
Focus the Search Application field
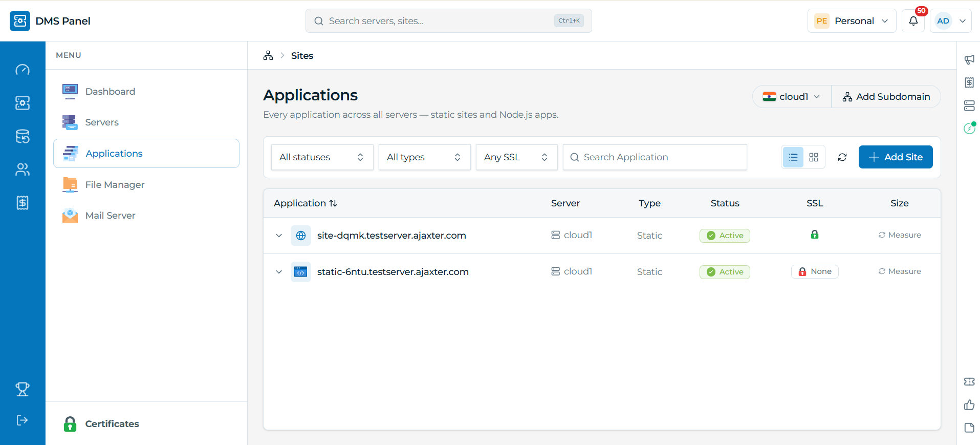(x=655, y=157)
